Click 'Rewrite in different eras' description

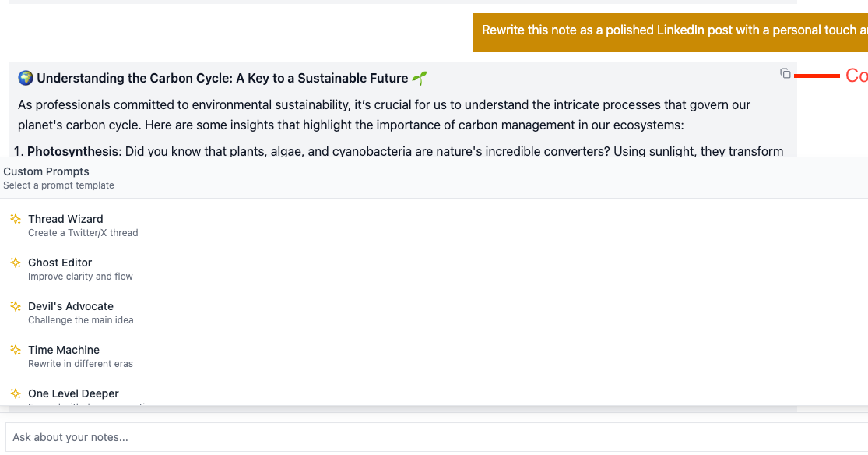[80, 364]
